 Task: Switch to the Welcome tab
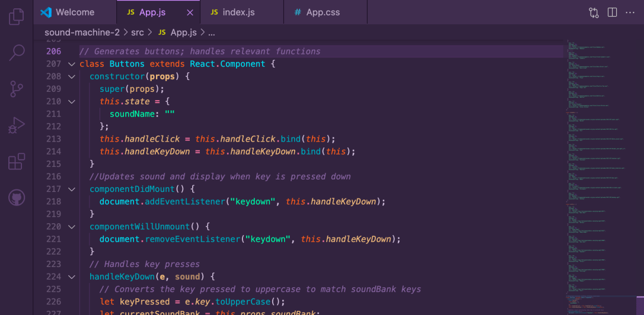(75, 12)
